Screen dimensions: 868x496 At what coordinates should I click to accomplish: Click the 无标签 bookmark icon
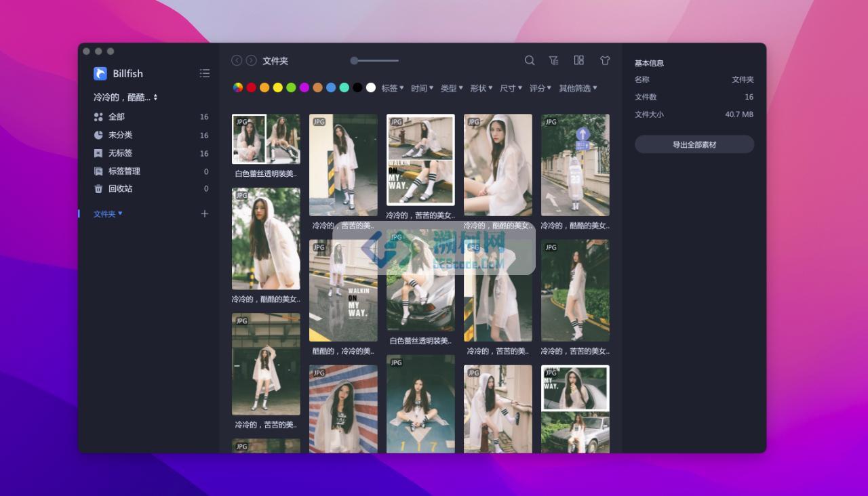coord(98,153)
